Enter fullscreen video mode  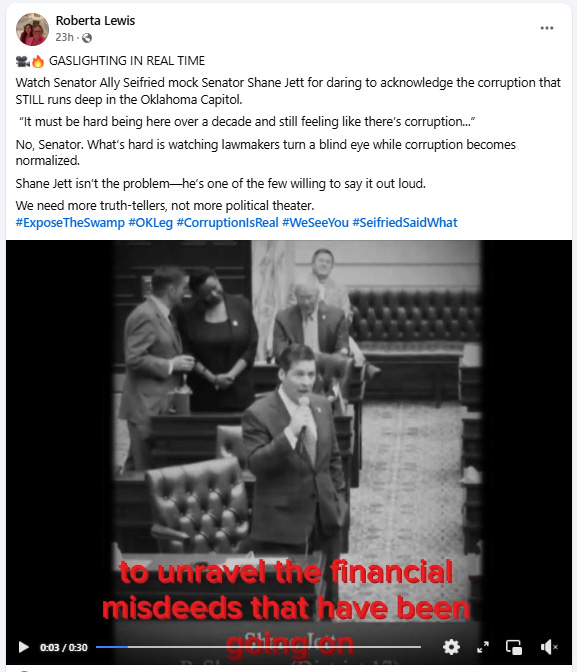[483, 647]
